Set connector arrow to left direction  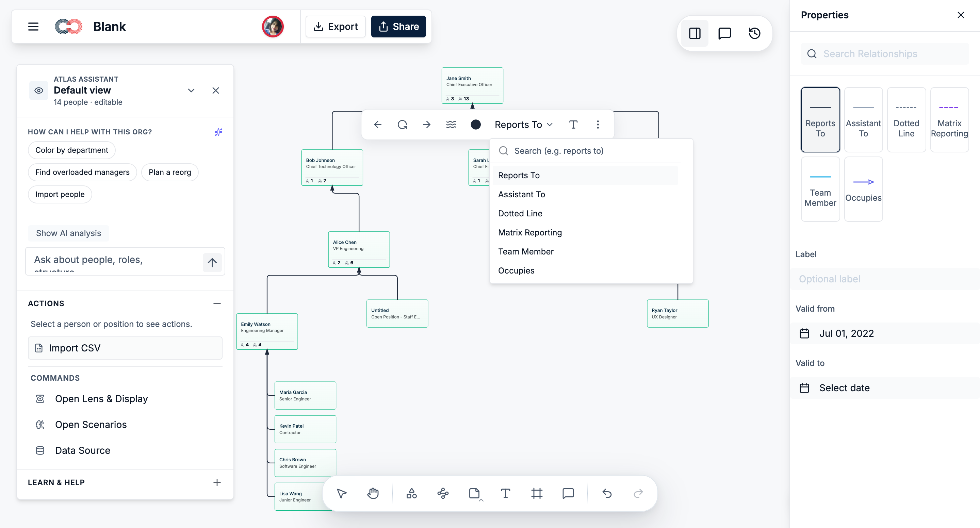377,125
